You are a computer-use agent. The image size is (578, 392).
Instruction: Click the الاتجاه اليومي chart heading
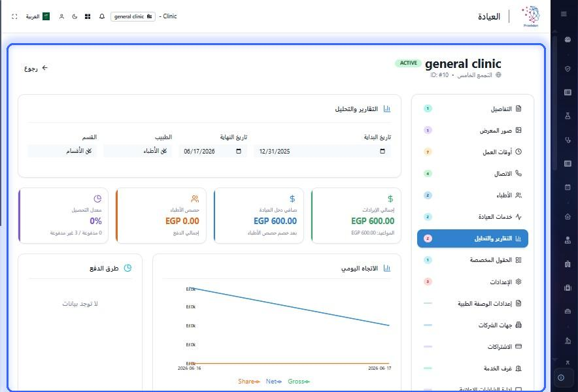(360, 269)
